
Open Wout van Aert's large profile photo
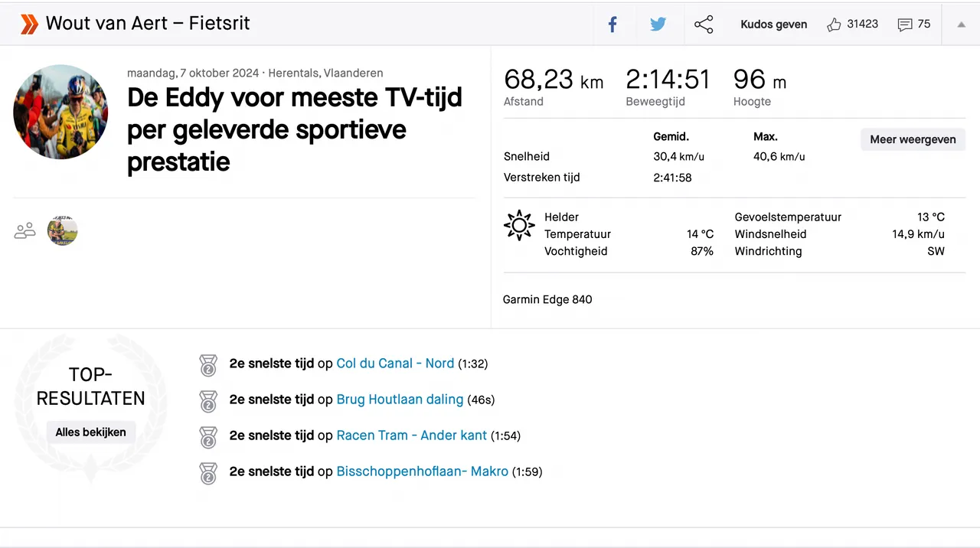coord(60,112)
